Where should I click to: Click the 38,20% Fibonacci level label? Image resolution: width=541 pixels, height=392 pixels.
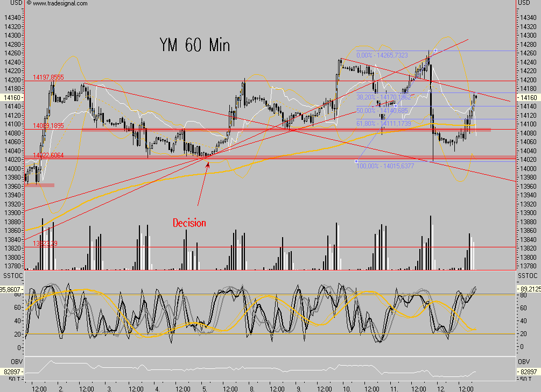[383, 97]
